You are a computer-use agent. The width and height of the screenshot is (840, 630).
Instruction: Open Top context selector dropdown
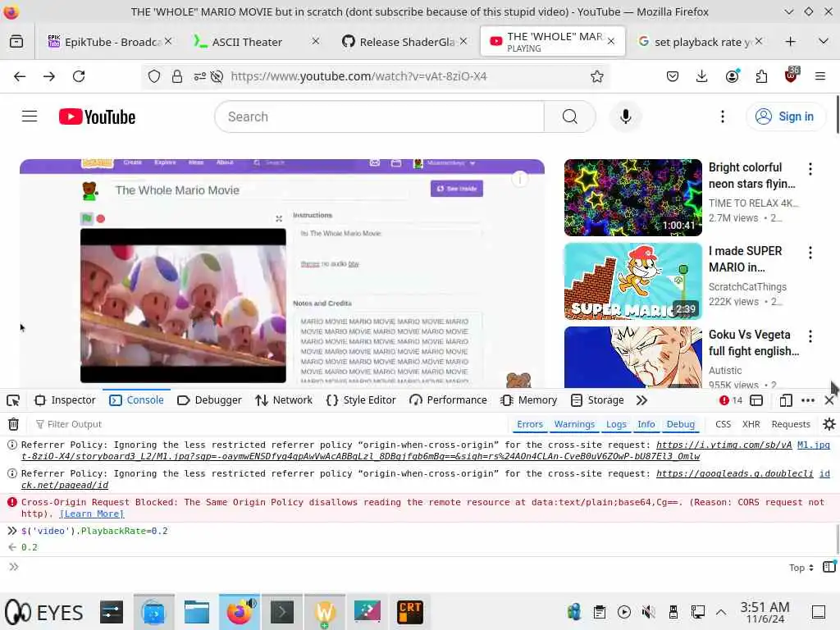tap(801, 568)
